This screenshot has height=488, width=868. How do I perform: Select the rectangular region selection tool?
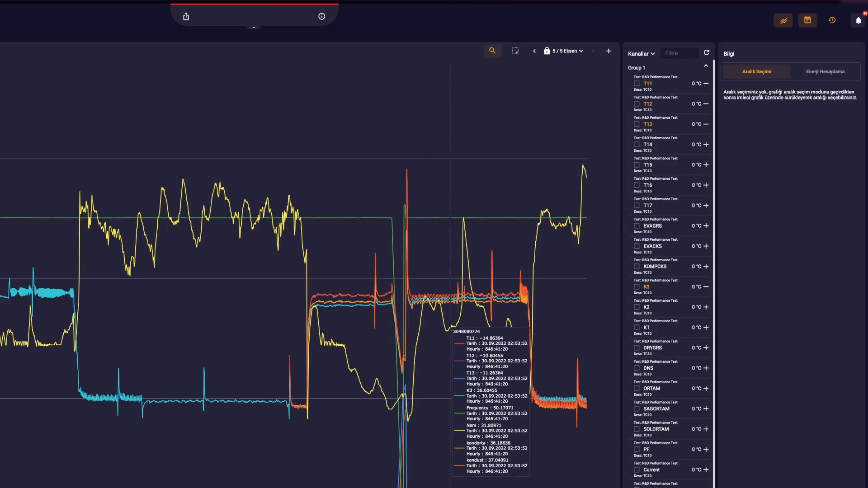click(515, 51)
